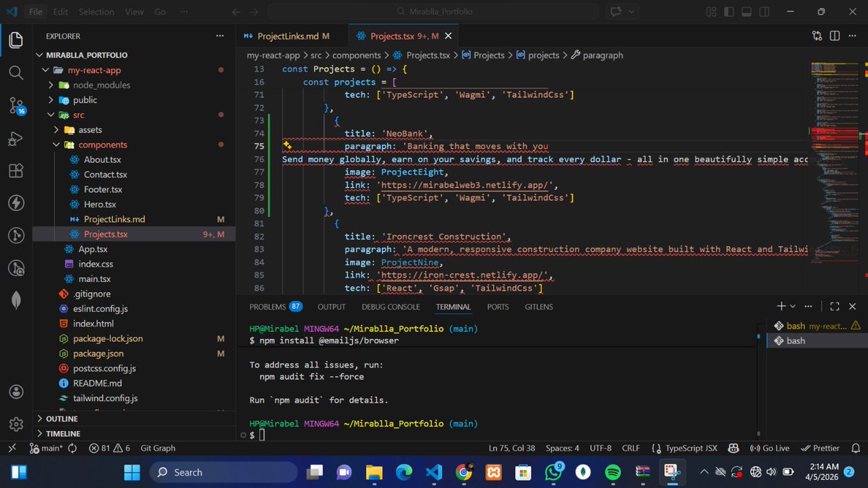The image size is (868, 488).
Task: Open the GitLens inspect activity bar icon
Action: [x=16, y=267]
